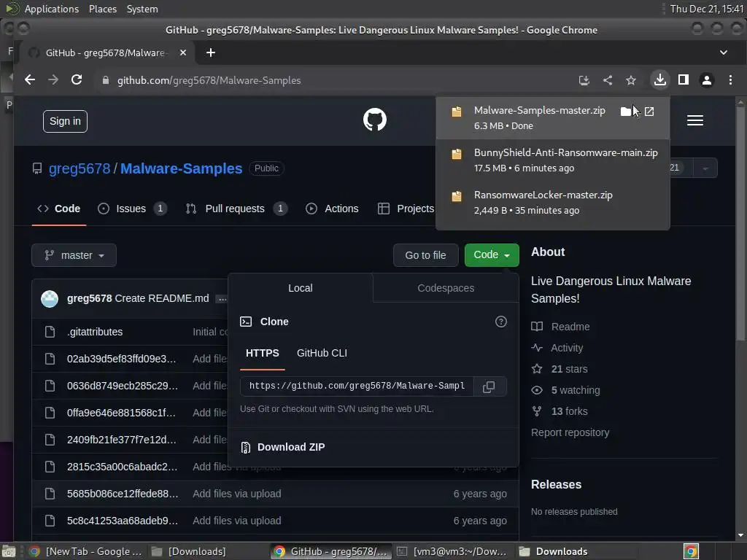The image size is (747, 560).
Task: Click the greg5678 avatar image
Action: [x=50, y=298]
